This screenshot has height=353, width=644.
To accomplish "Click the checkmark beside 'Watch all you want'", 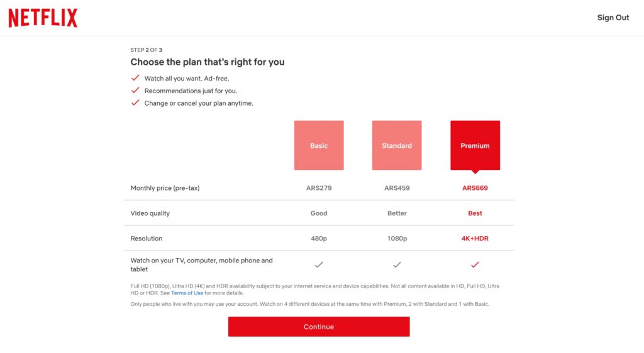I will tap(135, 77).
